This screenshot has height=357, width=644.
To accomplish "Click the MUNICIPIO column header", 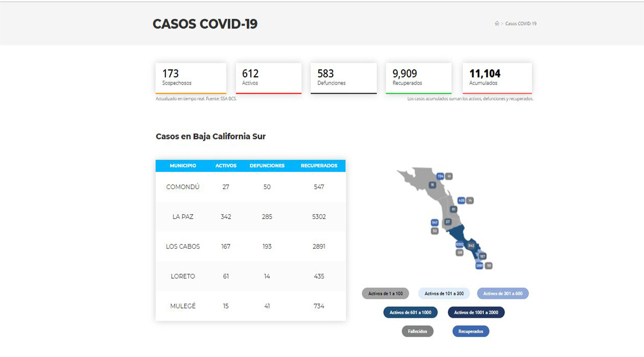I will point(183,166).
